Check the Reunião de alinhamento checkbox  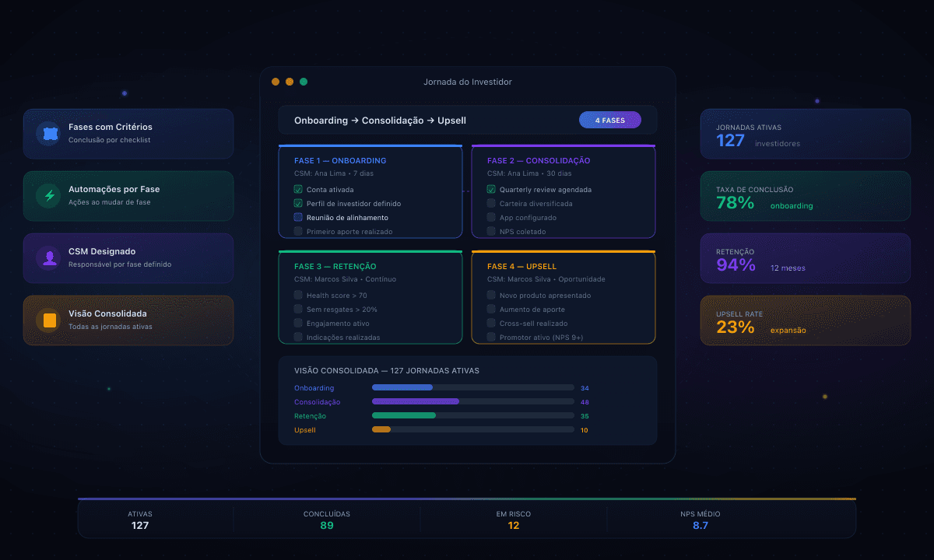pyautogui.click(x=298, y=218)
